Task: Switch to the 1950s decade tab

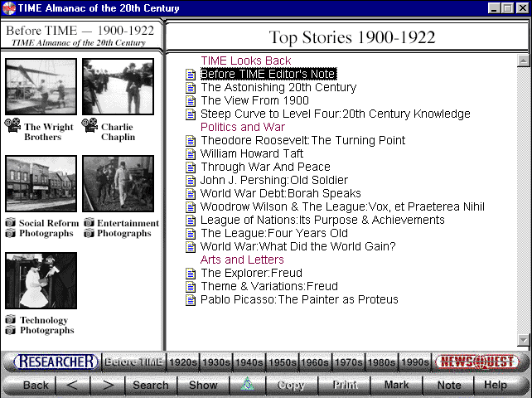Action: (x=283, y=362)
